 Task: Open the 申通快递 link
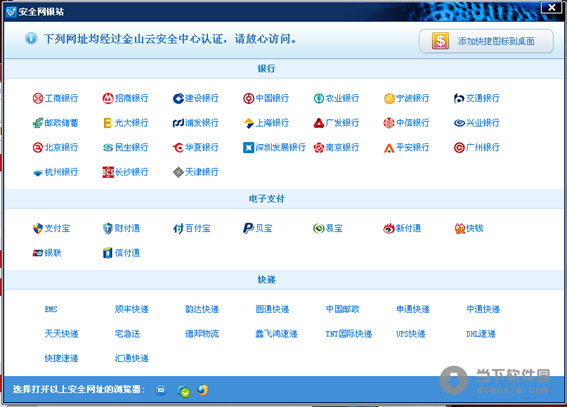click(413, 309)
